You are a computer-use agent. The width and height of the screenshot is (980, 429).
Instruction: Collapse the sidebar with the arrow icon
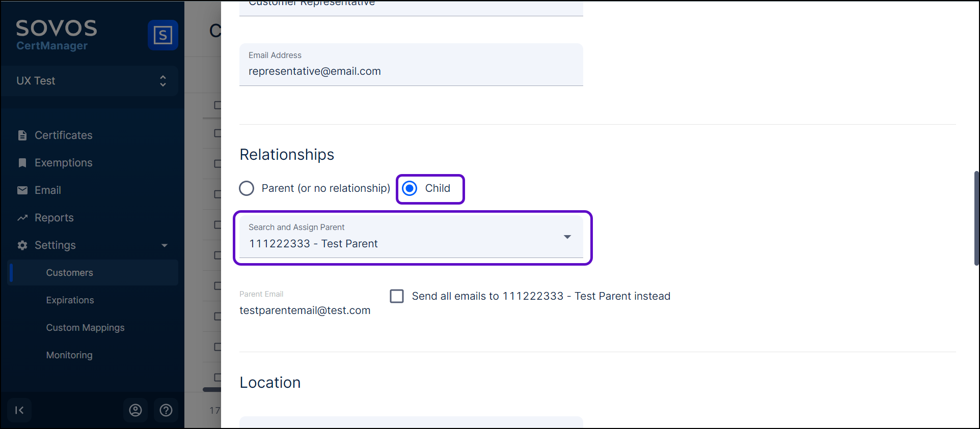click(x=19, y=410)
